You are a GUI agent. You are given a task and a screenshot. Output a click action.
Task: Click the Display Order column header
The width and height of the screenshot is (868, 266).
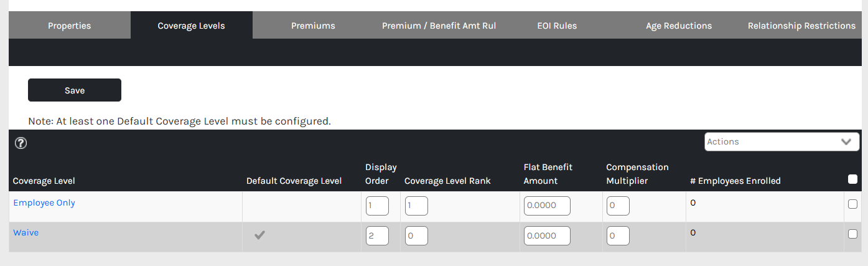(x=381, y=174)
